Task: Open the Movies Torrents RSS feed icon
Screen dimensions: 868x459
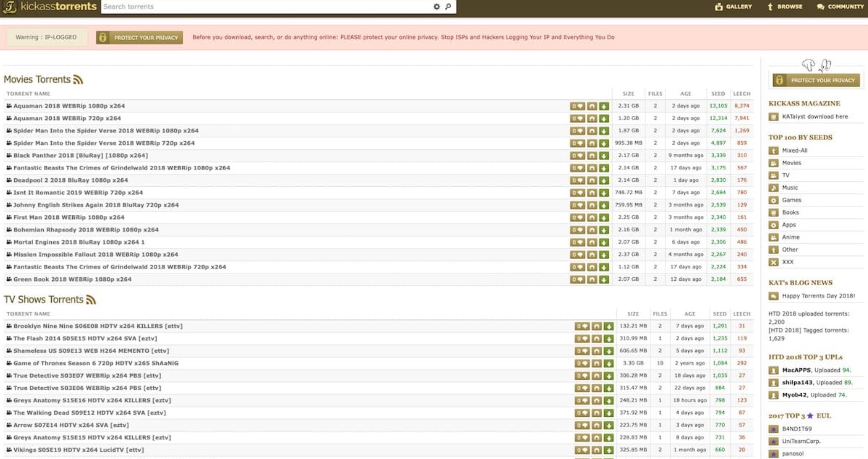Action: tap(78, 79)
